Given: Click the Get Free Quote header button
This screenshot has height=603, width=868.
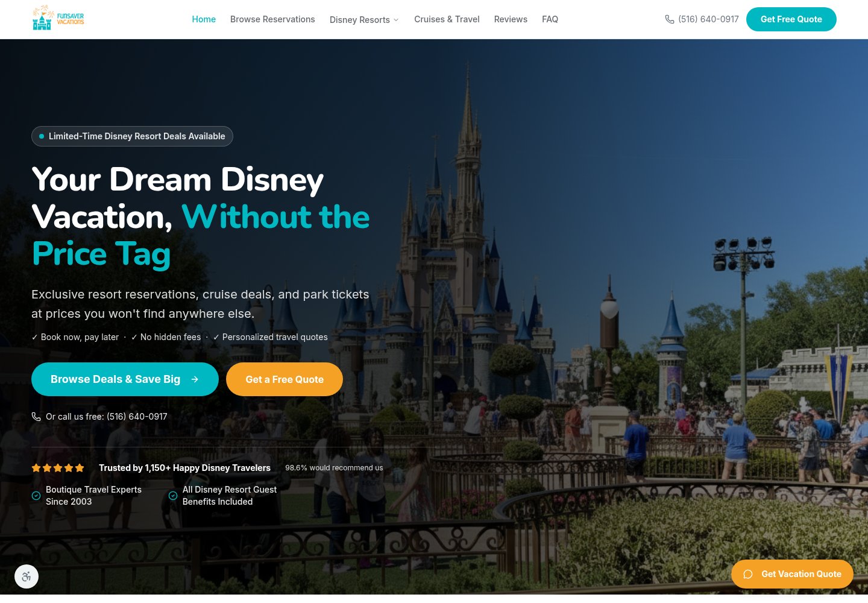Looking at the screenshot, I should coord(791,19).
